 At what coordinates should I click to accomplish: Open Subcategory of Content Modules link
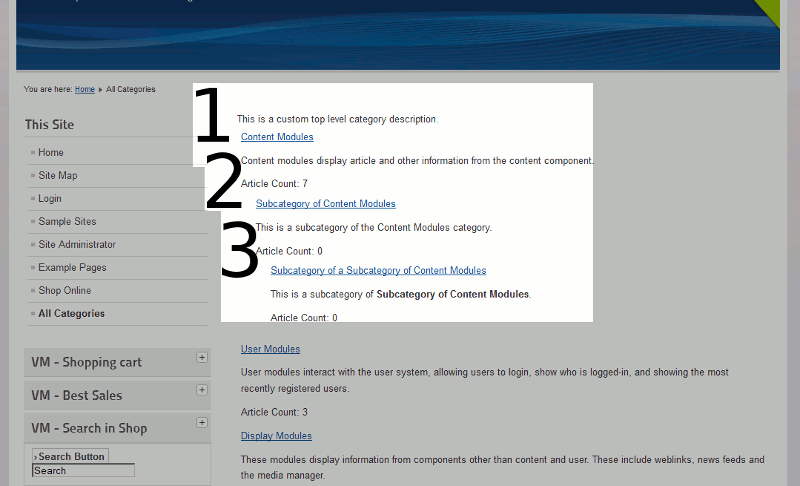[x=326, y=203]
